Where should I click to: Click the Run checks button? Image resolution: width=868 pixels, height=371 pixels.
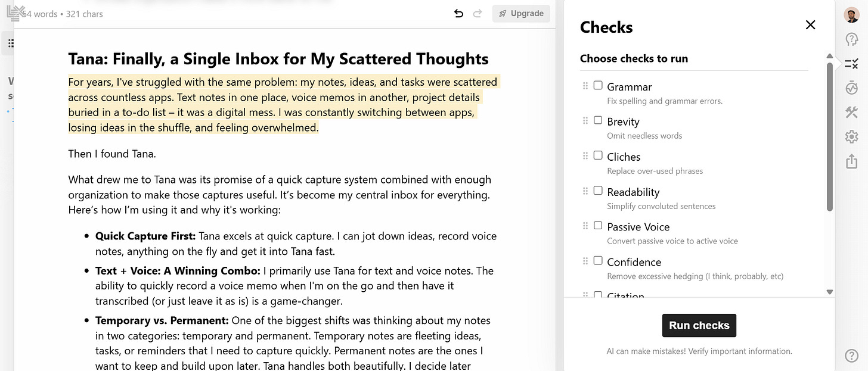point(699,325)
